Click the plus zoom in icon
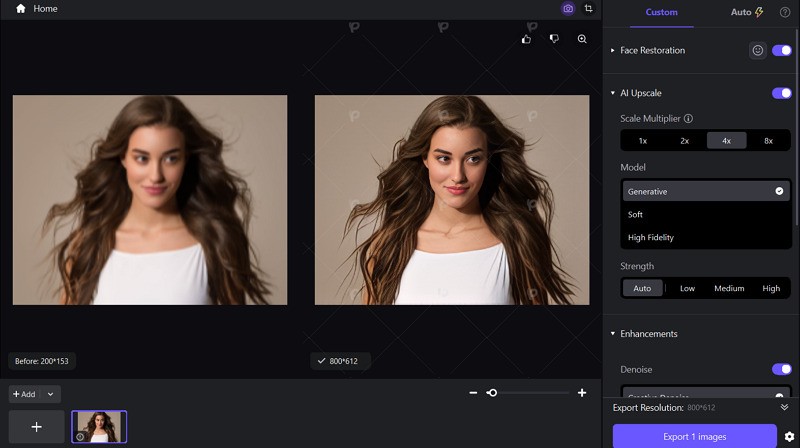Screen dimensions: 800x448 (x=582, y=393)
